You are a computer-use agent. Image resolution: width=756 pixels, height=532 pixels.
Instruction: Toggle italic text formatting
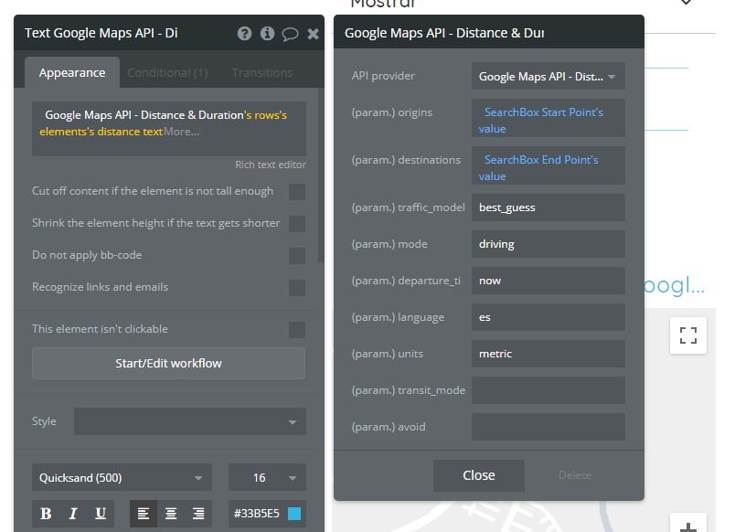point(73,514)
